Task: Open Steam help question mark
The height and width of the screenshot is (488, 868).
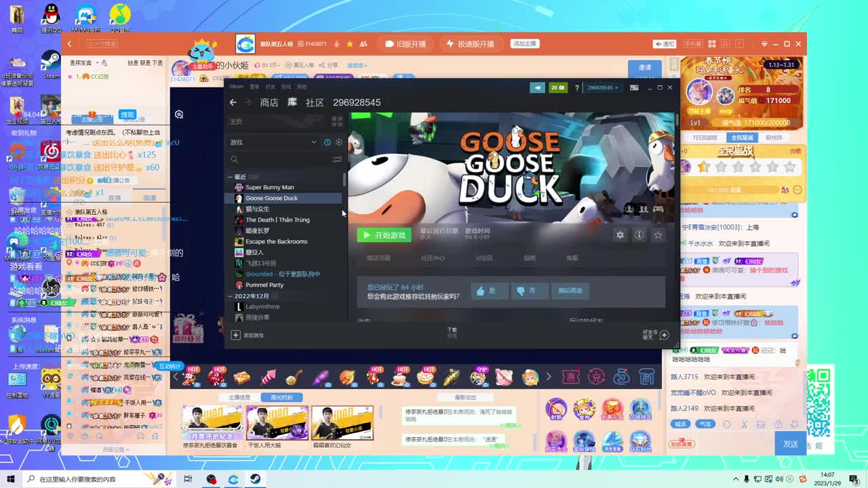Action: (577, 87)
